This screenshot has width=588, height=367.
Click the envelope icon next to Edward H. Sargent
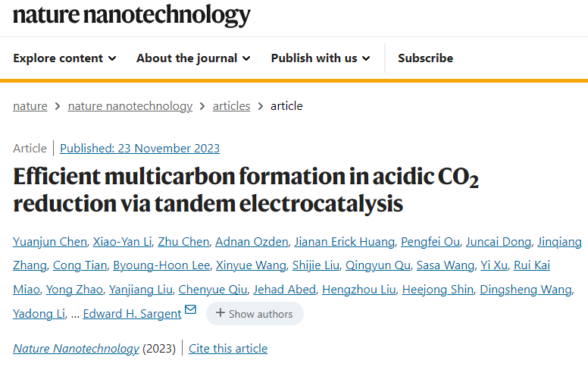click(x=190, y=309)
